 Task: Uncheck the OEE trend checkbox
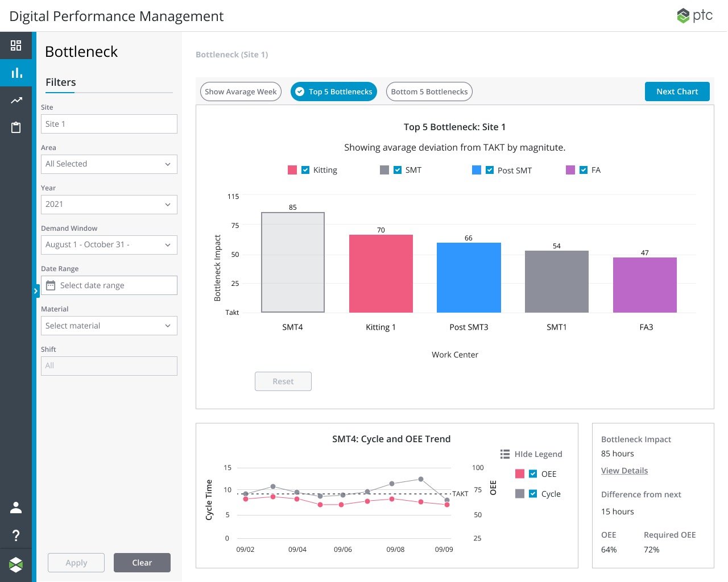click(533, 474)
